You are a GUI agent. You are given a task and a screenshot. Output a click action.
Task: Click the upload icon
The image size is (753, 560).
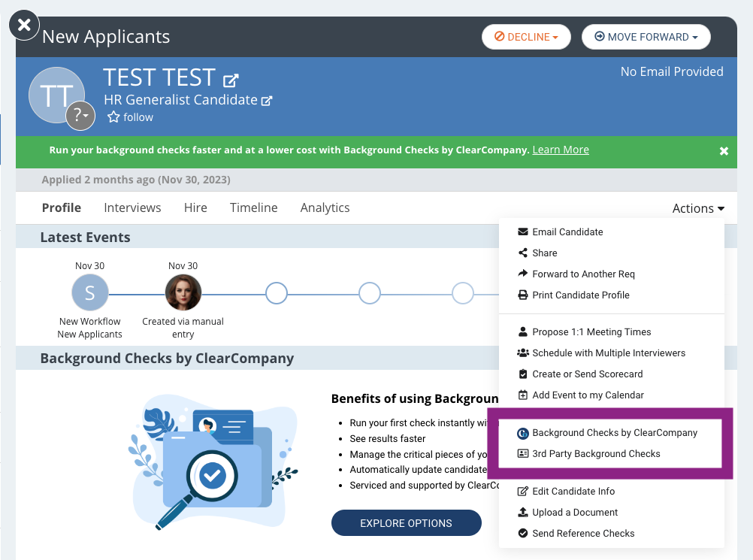point(523,512)
